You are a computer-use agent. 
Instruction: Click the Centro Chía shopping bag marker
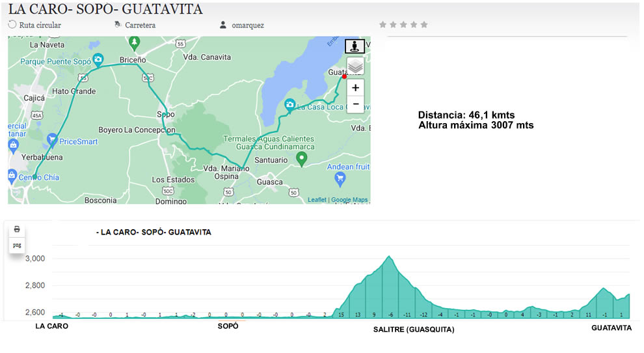click(x=12, y=175)
